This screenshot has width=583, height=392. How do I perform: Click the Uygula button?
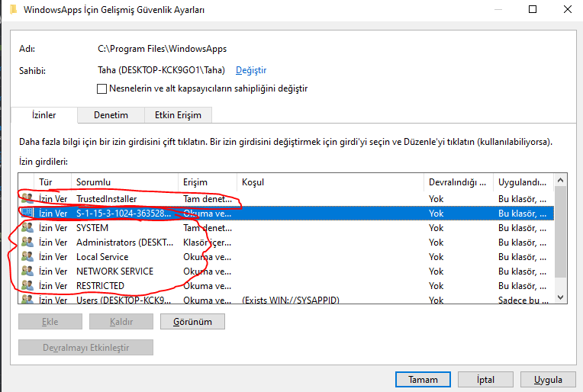pyautogui.click(x=548, y=379)
